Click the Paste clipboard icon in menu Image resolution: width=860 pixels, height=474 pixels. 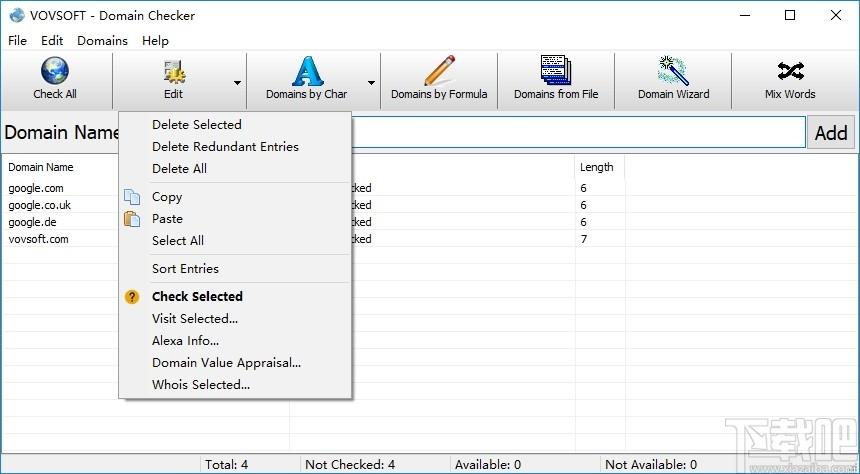pyautogui.click(x=132, y=219)
